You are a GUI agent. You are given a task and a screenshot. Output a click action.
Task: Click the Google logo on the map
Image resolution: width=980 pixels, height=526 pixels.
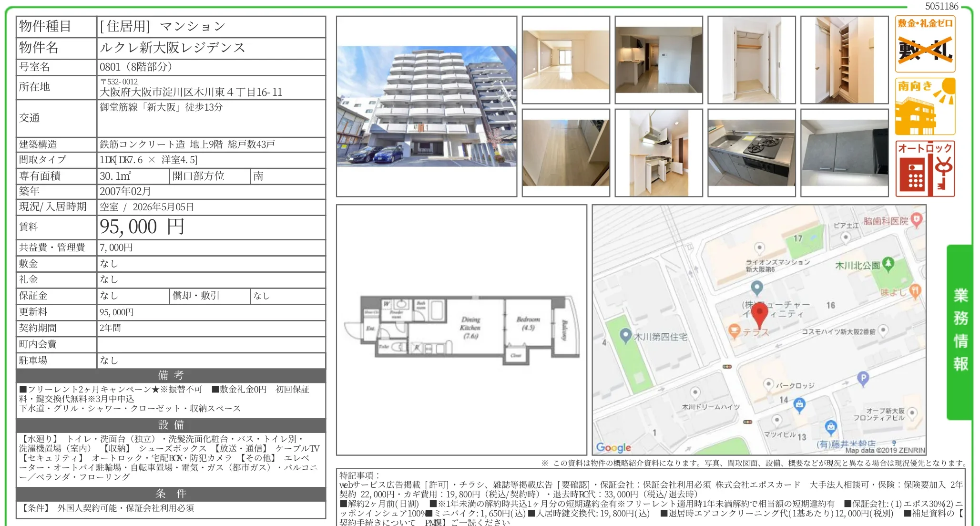613,447
